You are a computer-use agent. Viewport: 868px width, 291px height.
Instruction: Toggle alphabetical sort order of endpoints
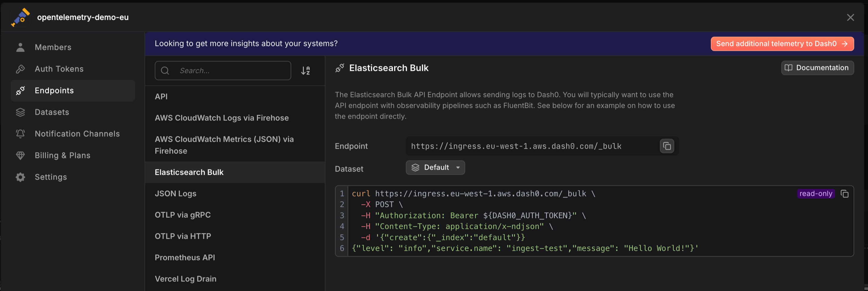pyautogui.click(x=306, y=71)
